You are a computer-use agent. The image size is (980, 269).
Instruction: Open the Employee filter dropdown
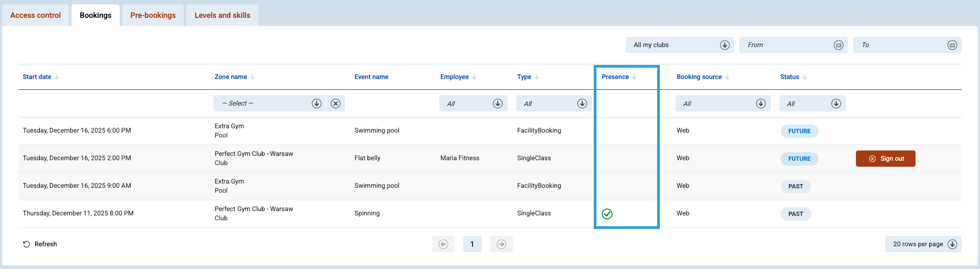click(497, 103)
